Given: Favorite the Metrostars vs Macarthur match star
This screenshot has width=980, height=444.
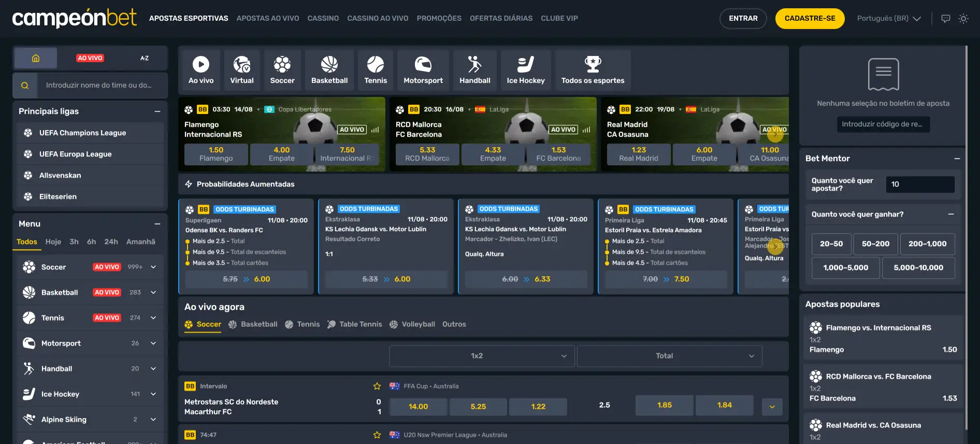Looking at the screenshot, I should (377, 386).
